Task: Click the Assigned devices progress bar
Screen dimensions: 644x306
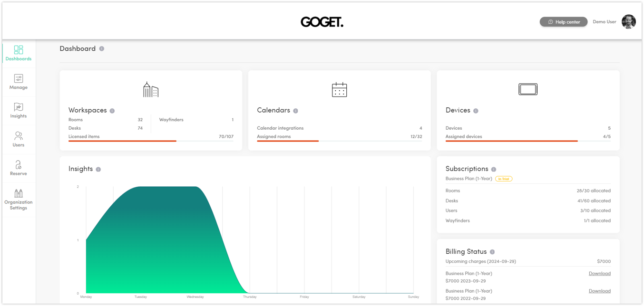Action: [511, 141]
